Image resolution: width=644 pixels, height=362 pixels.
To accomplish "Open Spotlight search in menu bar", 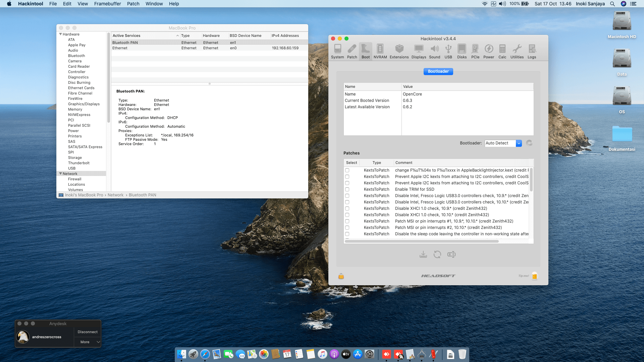I will [612, 4].
